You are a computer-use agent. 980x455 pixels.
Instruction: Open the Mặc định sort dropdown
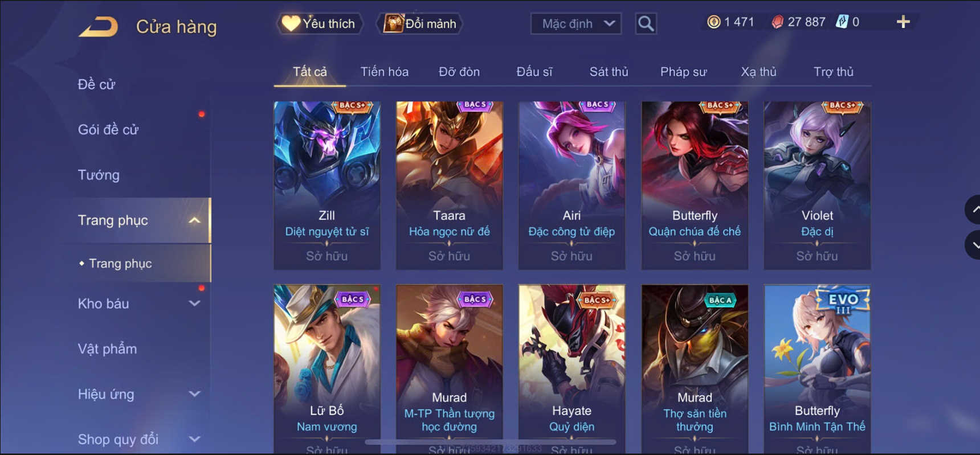pos(576,24)
